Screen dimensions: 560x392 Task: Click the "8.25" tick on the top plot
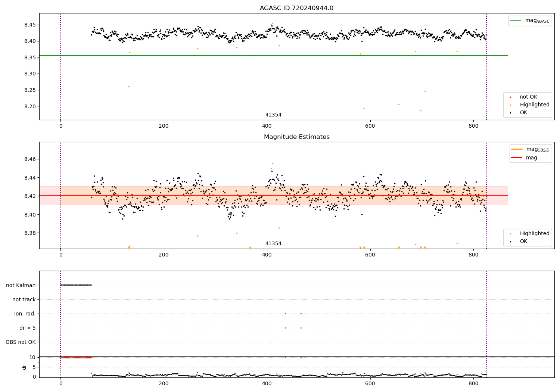[x=30, y=90]
